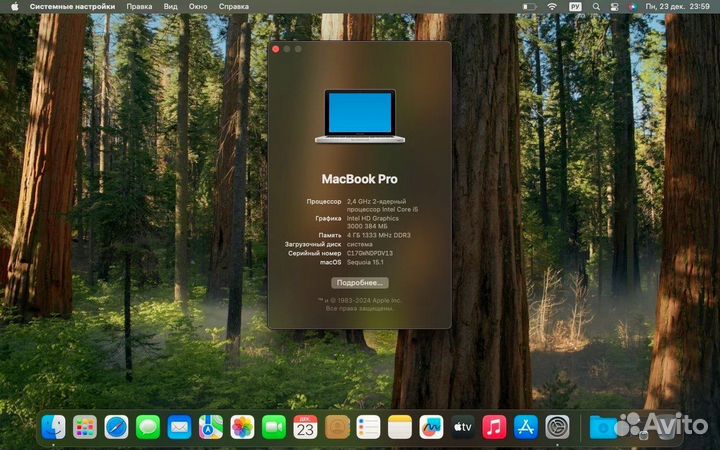720x450 pixels.
Task: Click the MacBook Pro title text
Action: click(360, 179)
